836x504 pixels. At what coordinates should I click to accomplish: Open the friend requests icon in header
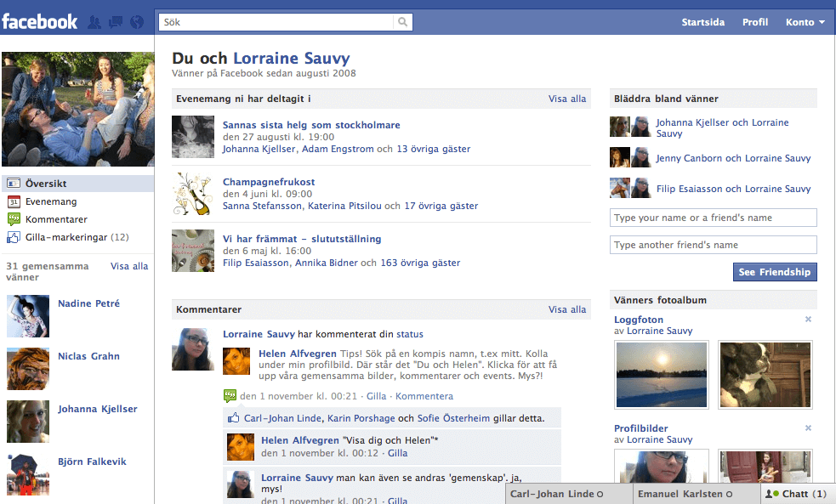pyautogui.click(x=94, y=22)
